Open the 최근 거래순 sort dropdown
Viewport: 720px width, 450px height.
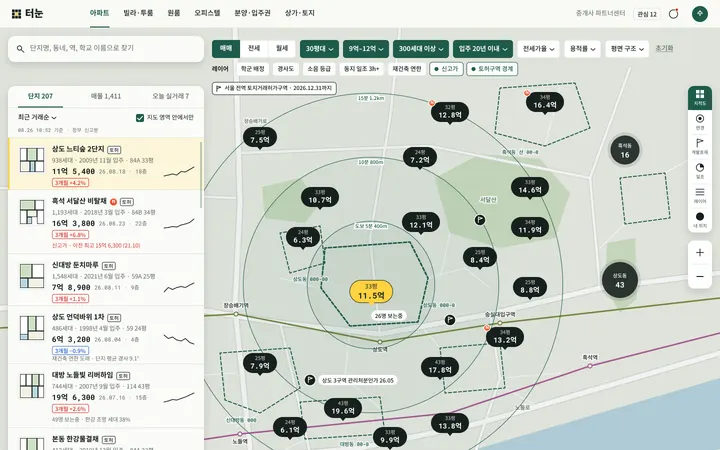[37, 118]
